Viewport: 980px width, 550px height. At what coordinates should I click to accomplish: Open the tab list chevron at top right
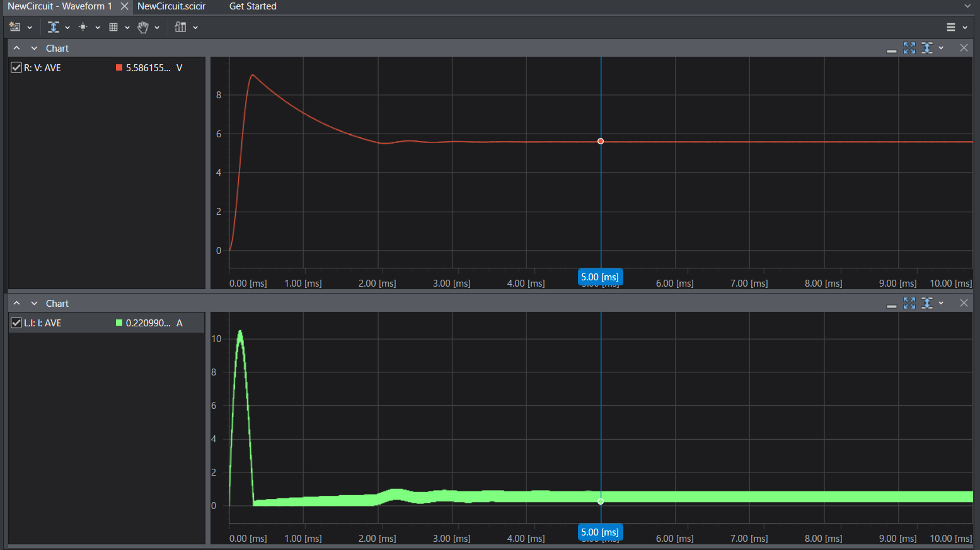(967, 6)
